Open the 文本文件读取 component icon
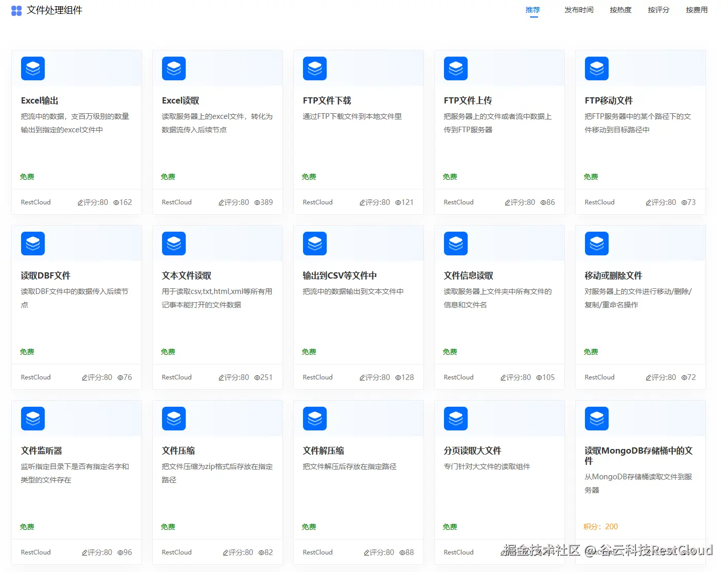 (x=173, y=243)
